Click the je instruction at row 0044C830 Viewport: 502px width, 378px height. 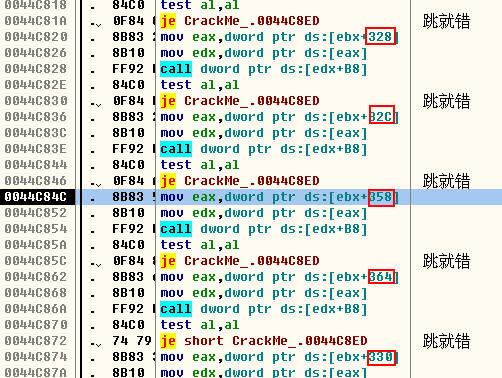[240, 101]
